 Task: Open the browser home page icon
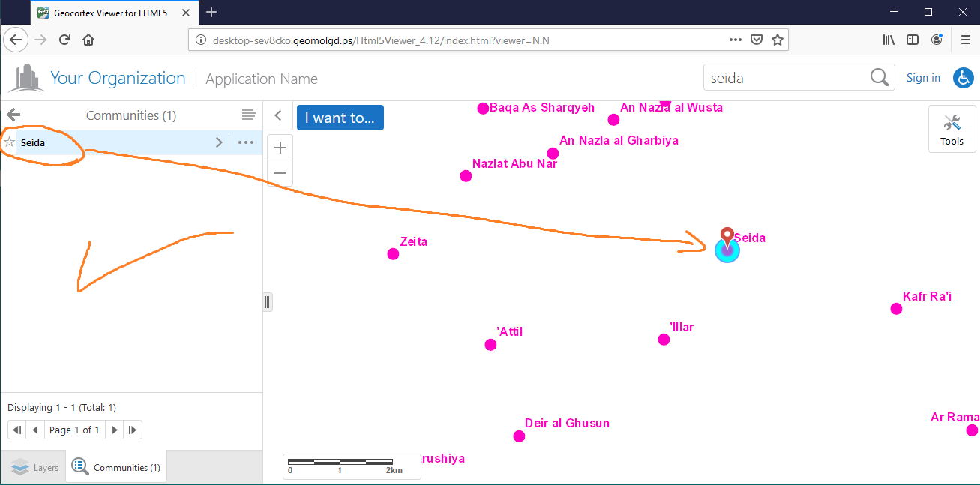pos(88,40)
